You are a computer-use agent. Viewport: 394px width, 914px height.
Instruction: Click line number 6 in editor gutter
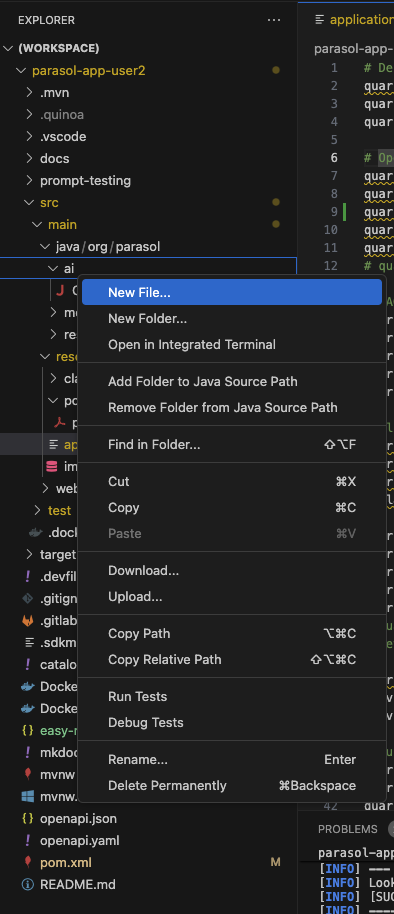click(334, 158)
